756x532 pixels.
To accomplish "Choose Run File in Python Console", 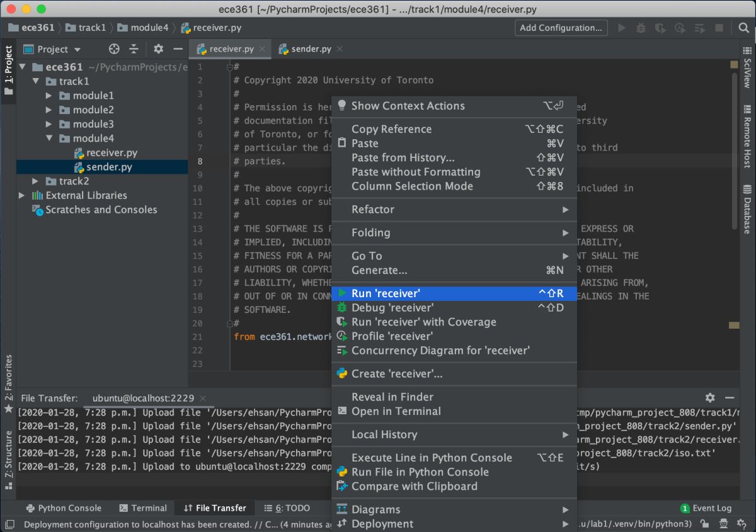I will (x=454, y=472).
